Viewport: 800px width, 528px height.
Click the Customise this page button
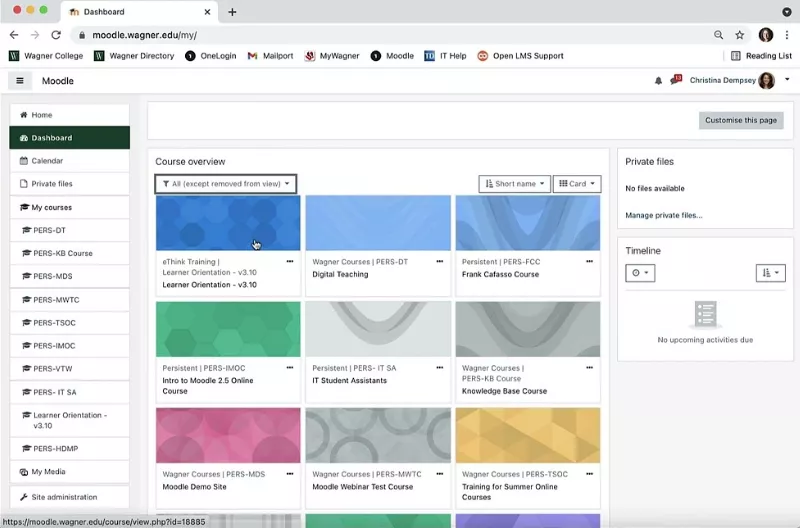(x=741, y=120)
